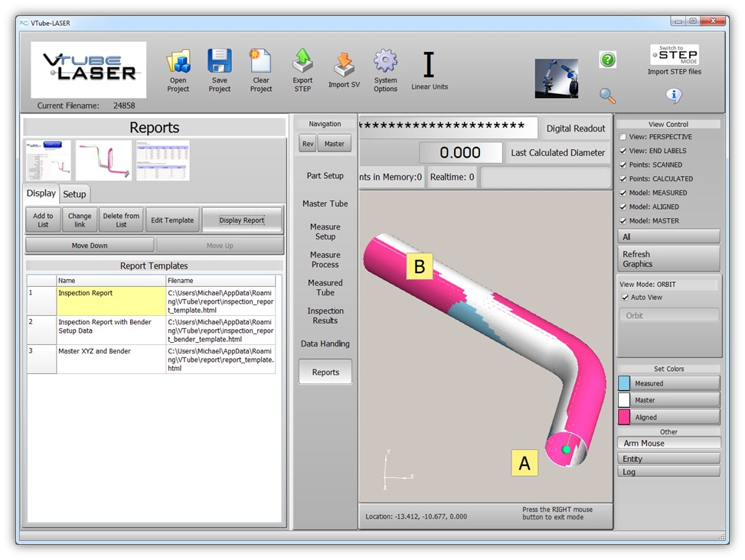This screenshot has width=745, height=560.
Task: Click the Clear Project icon
Action: tap(261, 62)
